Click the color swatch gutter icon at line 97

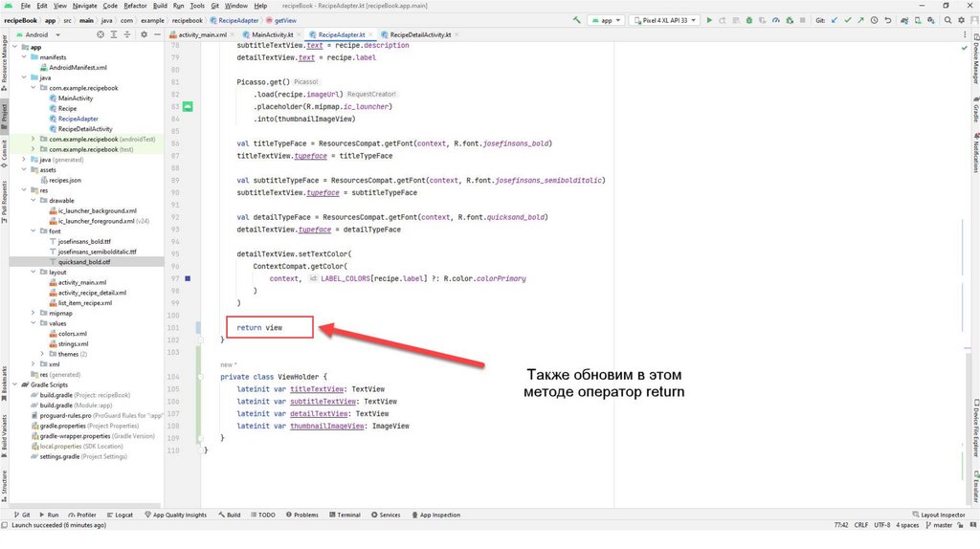189,278
